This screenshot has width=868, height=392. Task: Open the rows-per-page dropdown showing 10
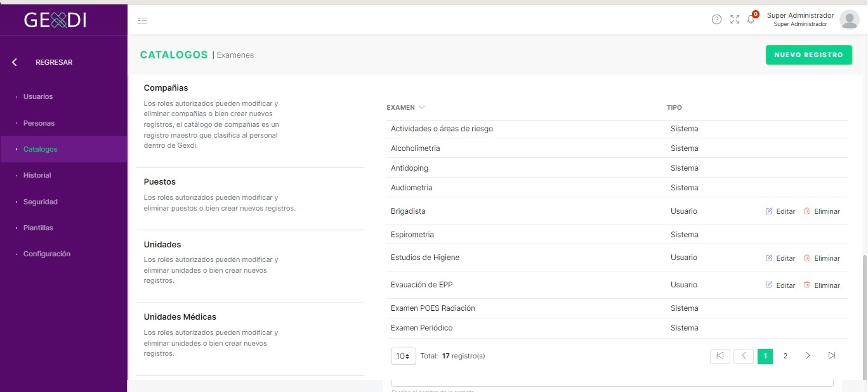point(404,356)
